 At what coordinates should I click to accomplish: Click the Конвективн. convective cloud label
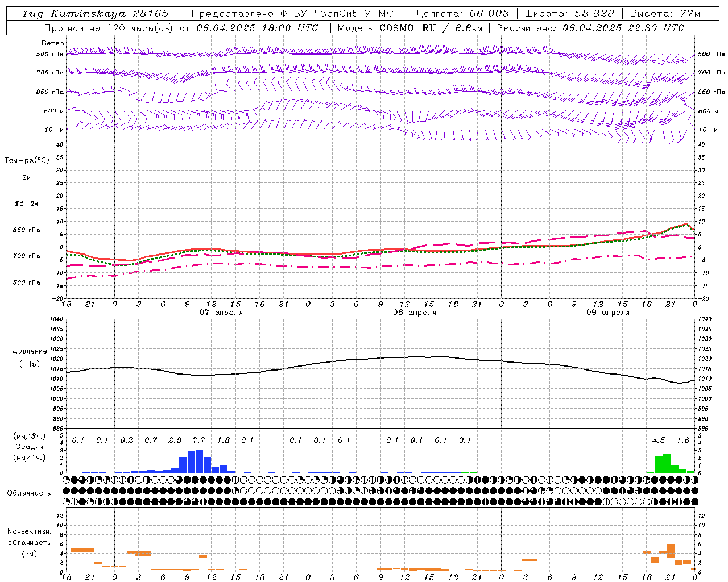coord(30,531)
